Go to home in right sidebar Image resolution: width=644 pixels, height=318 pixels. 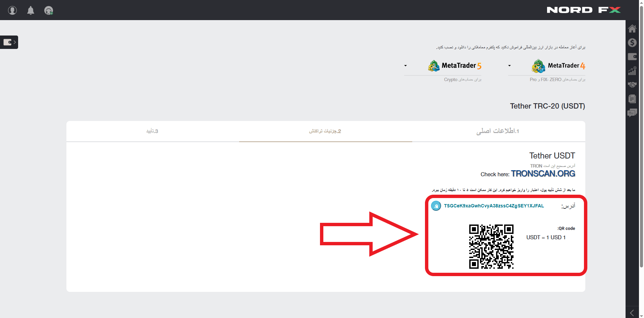[632, 28]
